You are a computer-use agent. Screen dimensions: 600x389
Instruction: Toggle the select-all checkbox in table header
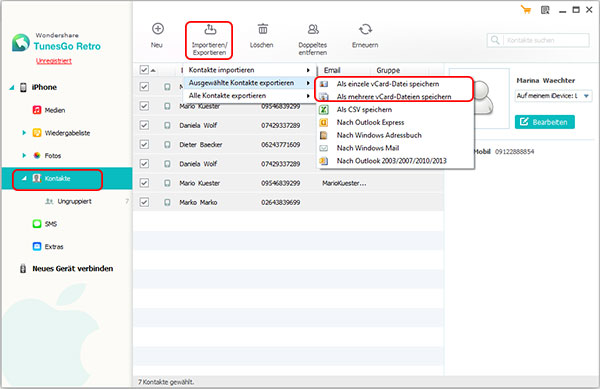pos(144,70)
